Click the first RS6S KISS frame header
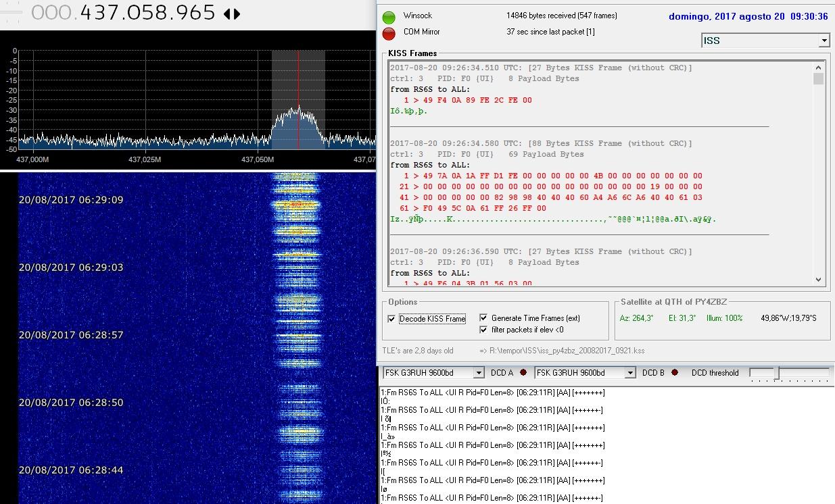The image size is (835, 504). (x=541, y=68)
